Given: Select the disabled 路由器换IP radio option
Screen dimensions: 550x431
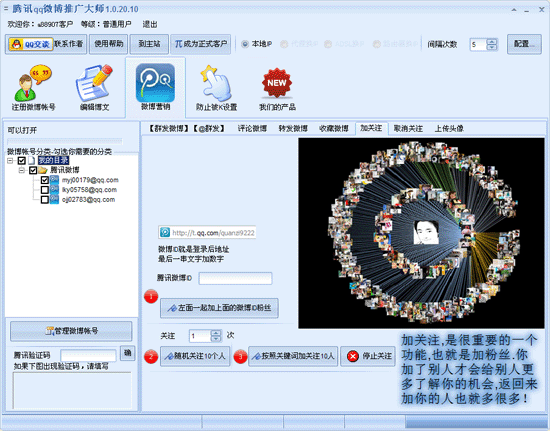Looking at the screenshot, I should click(x=376, y=44).
